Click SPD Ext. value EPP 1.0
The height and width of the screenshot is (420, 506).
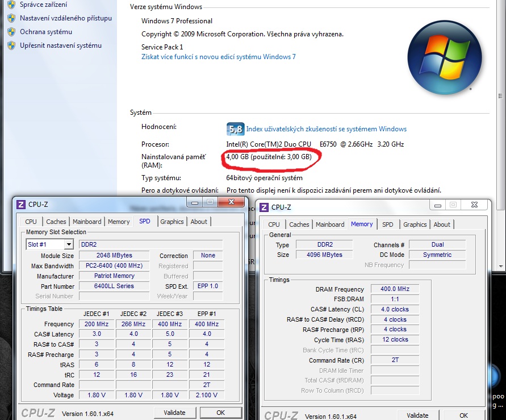point(208,286)
